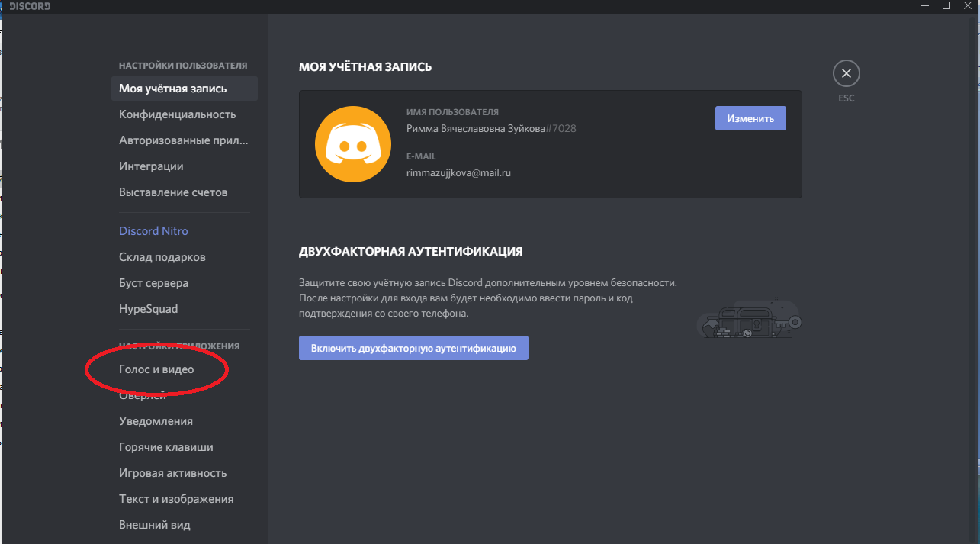Viewport: 980px width, 544px height.
Task: Click the НАСТРОЙКИ ПОЛЬЗОВАТЕЛЯ sidebar header
Action: [183, 66]
